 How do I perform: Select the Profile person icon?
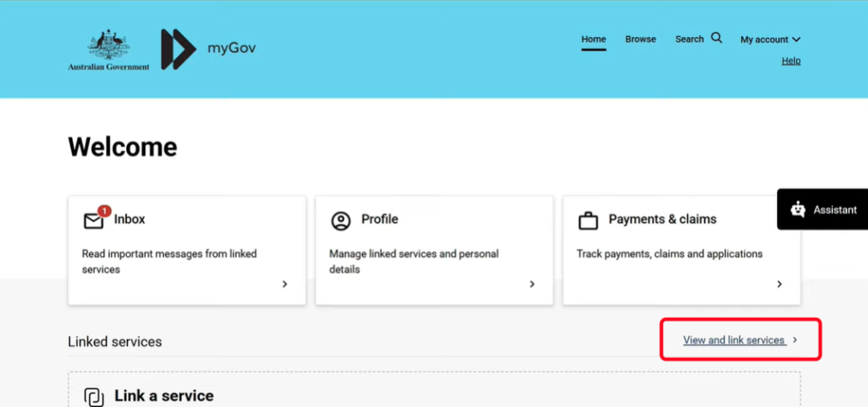coord(342,220)
